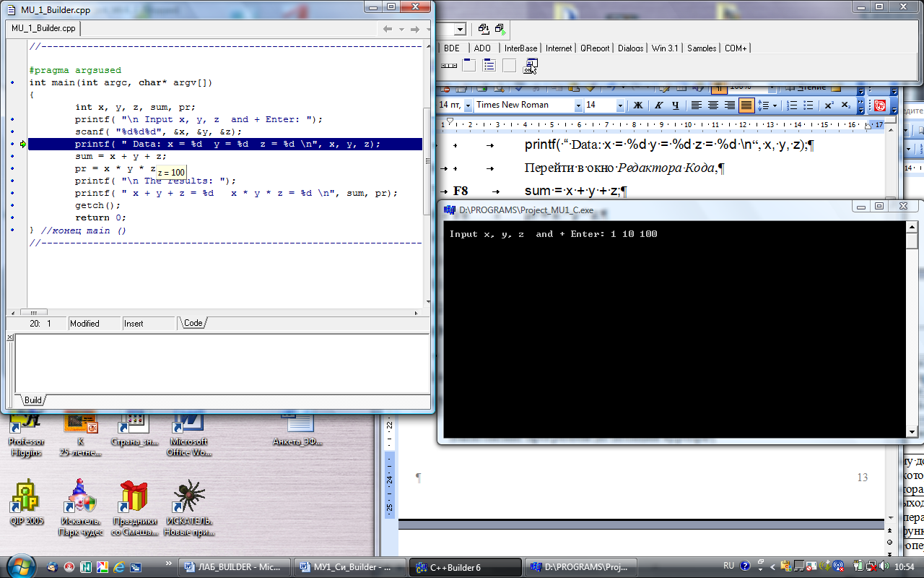Screen dimensions: 924x578
Task: Select Internet component palette tab
Action: 559,48
